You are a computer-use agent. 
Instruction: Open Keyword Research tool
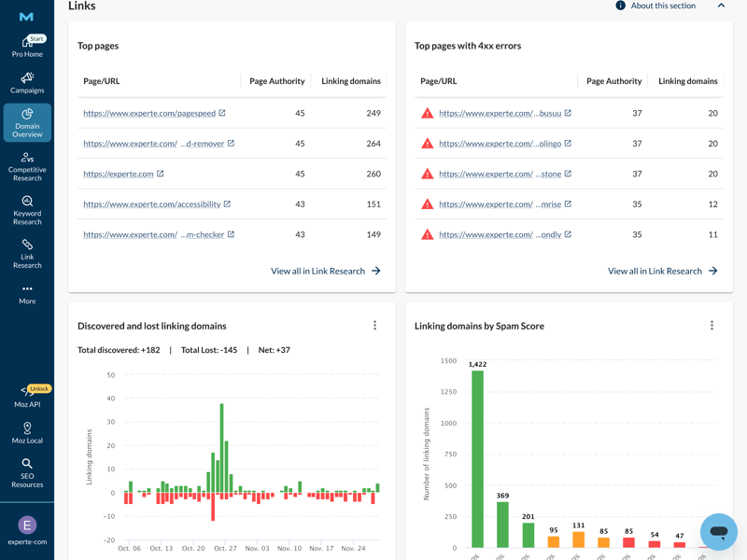coord(27,210)
